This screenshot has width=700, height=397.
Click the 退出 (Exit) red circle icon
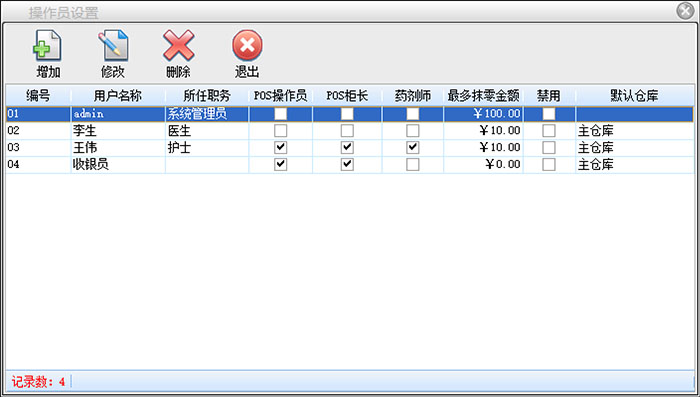[247, 46]
